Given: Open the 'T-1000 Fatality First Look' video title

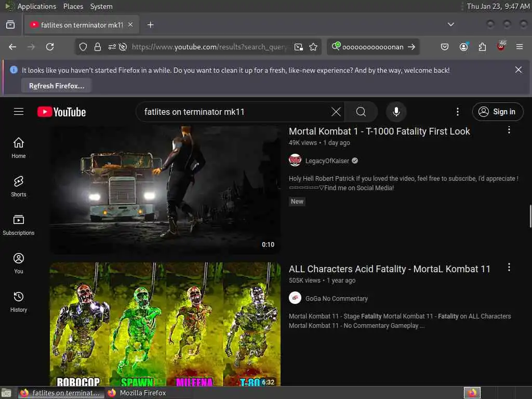Looking at the screenshot, I should pyautogui.click(x=379, y=131).
